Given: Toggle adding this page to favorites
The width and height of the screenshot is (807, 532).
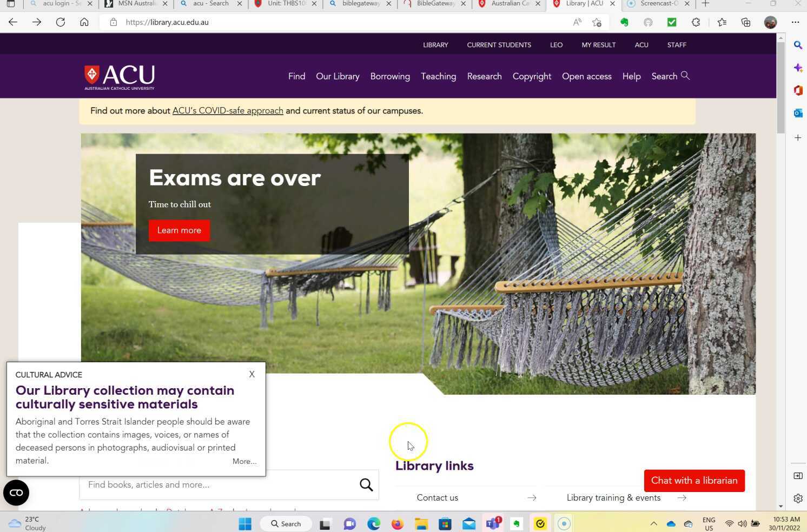Looking at the screenshot, I should click(596, 22).
